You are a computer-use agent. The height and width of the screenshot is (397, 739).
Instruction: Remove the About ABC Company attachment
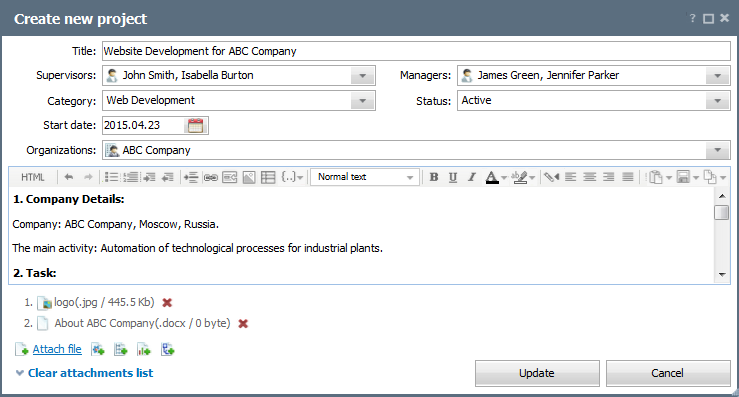243,324
